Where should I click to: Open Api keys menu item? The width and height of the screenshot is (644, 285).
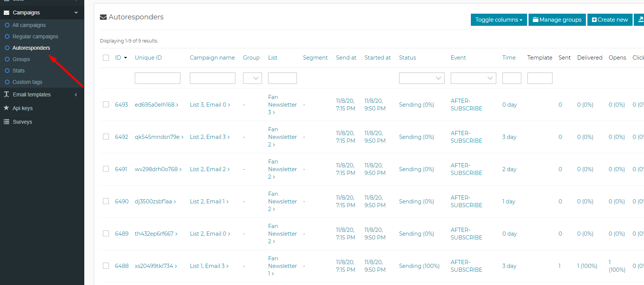pyautogui.click(x=23, y=108)
